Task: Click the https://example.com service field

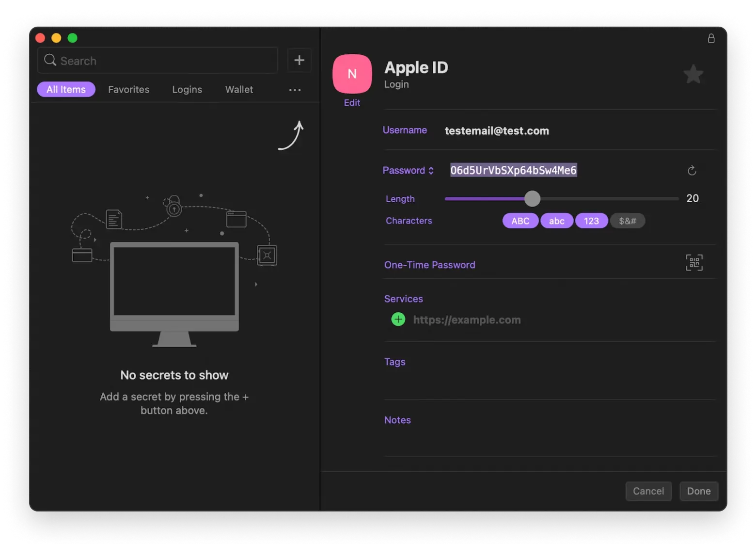Action: pyautogui.click(x=467, y=320)
